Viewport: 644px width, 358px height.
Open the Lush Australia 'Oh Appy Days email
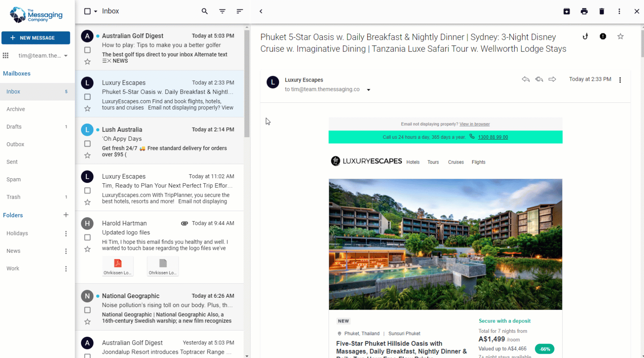159,141
